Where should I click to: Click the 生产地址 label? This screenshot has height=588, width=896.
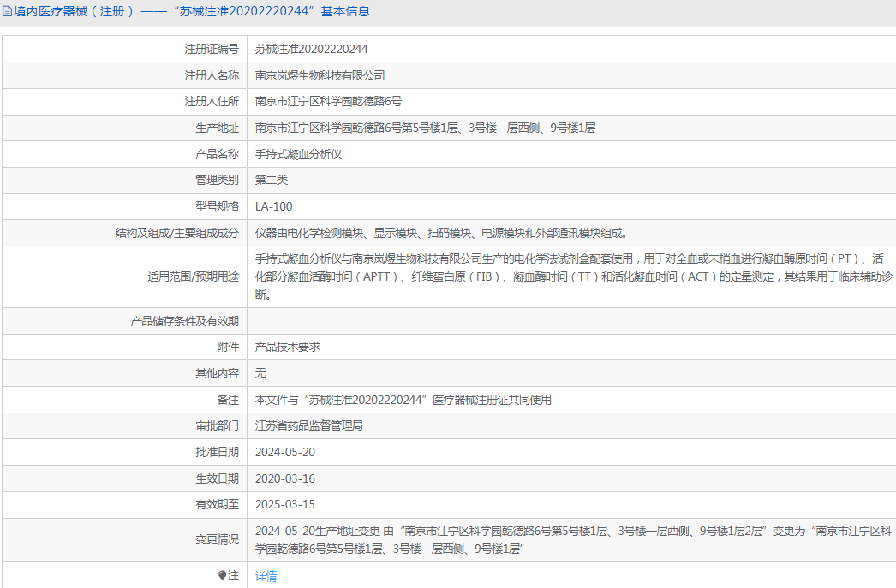(x=217, y=128)
